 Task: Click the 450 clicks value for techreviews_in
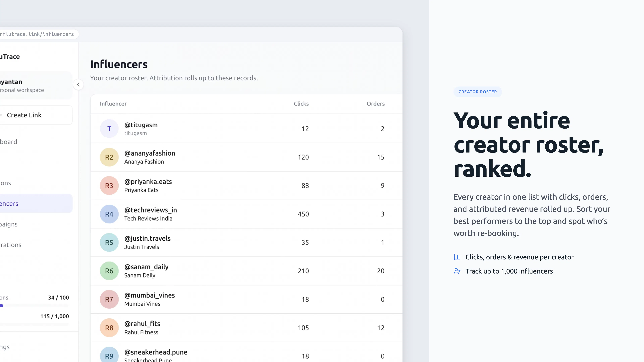303,214
